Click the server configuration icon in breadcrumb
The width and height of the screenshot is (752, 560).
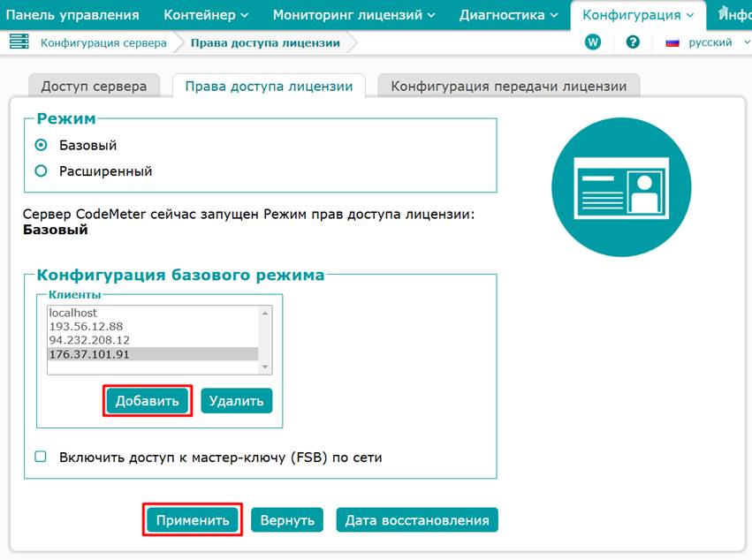(x=19, y=42)
